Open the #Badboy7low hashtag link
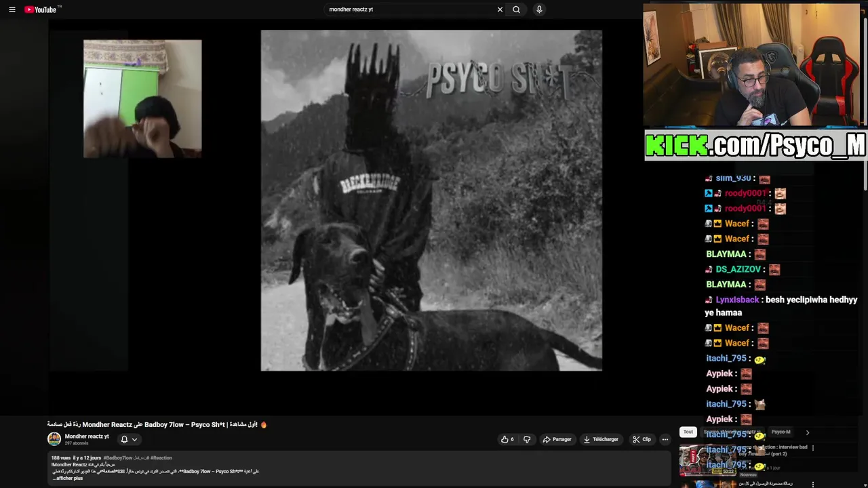 [x=117, y=458]
